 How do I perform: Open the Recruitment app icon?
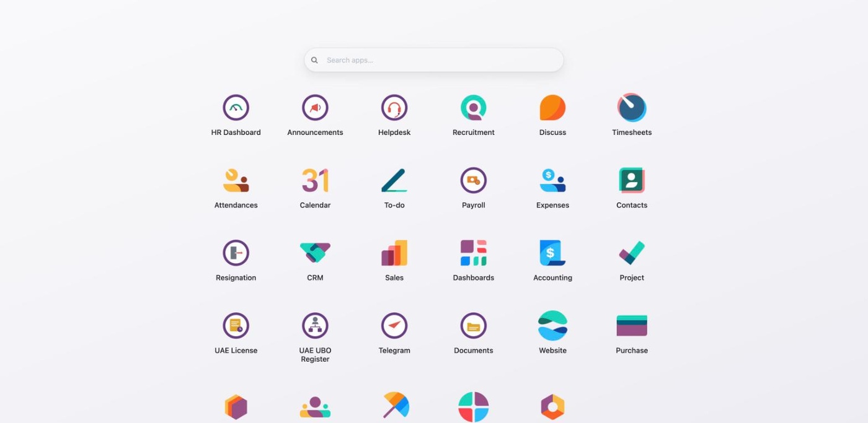(474, 108)
